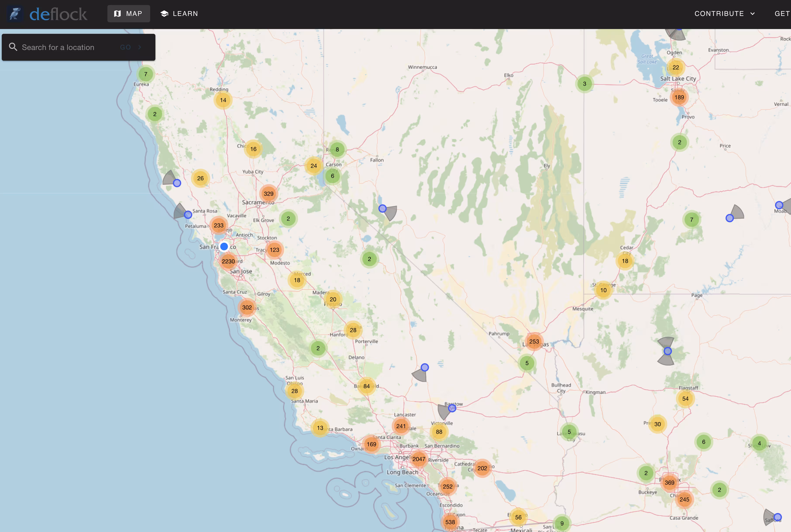Select the 329 cluster near Sacramento

(268, 194)
